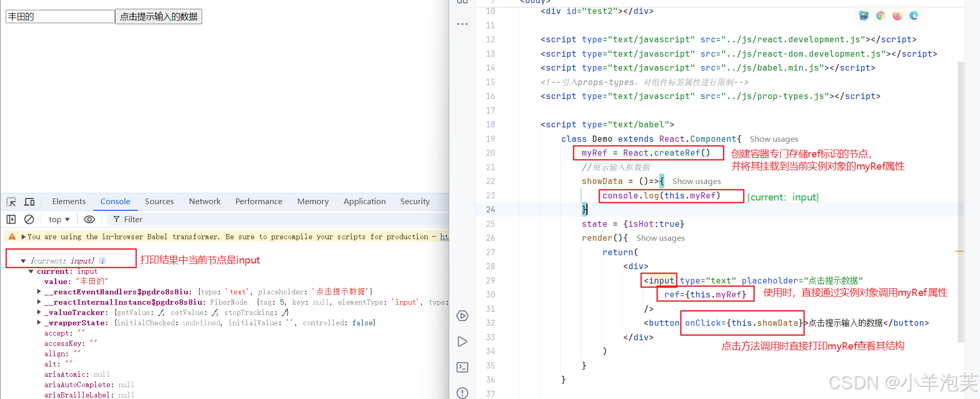Open the Run tool window icon

pos(463,342)
